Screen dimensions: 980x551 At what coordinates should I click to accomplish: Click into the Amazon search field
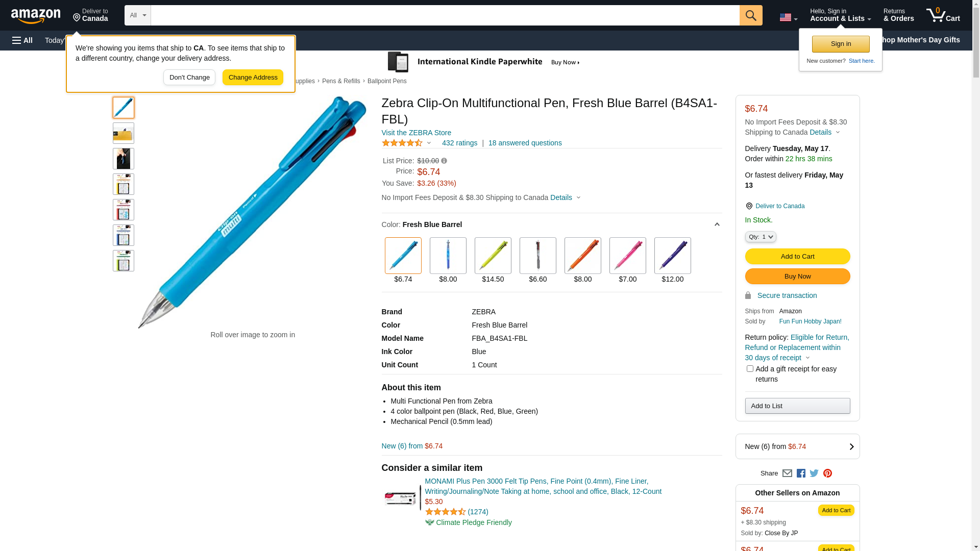tap(445, 15)
